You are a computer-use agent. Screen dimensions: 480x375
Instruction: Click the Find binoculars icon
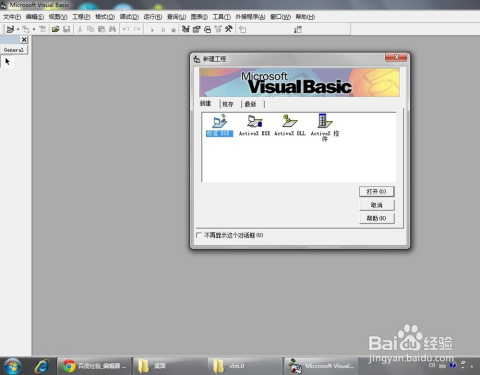pos(112,29)
